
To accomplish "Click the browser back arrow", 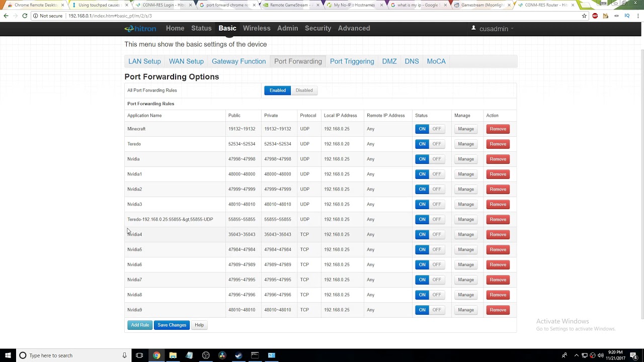I will 6,16.
